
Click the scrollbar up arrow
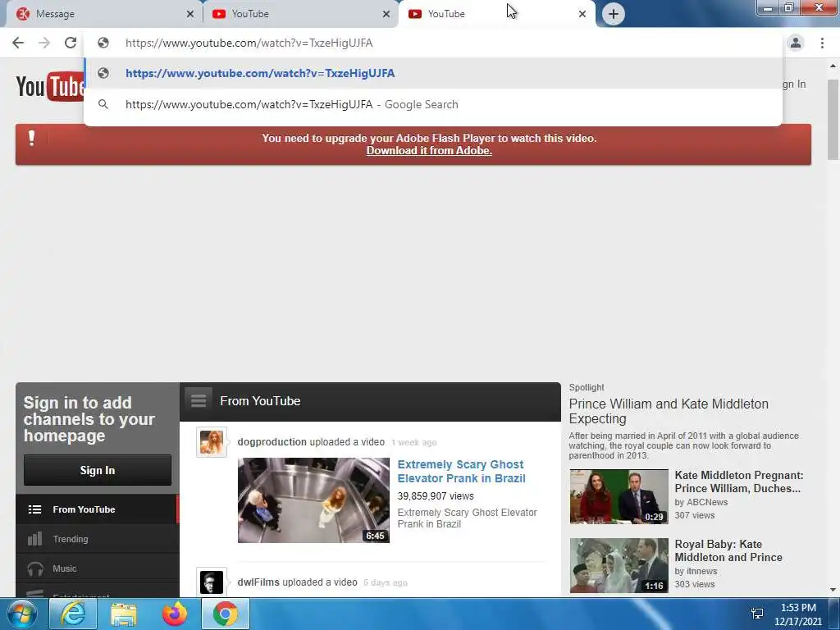(833, 66)
